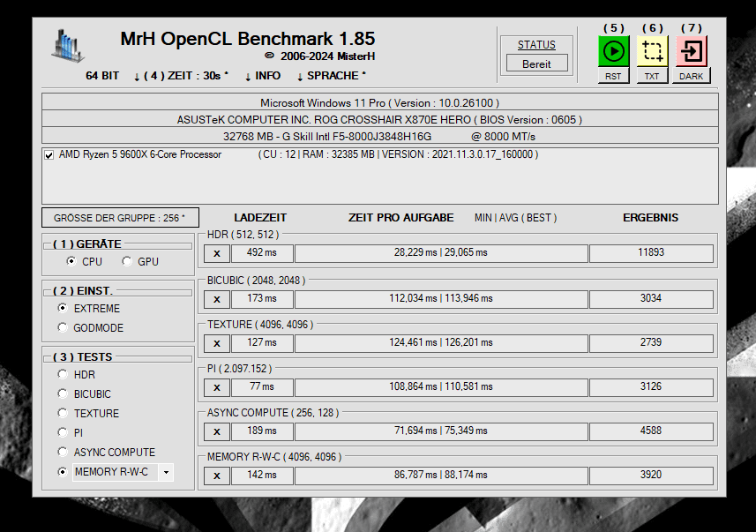Switch to DARK mode button

(x=691, y=76)
